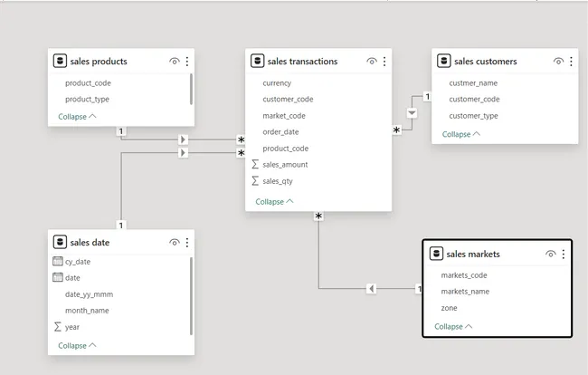This screenshot has height=375, width=588.
Task: Click the calendar icon beside date field
Action: coord(58,277)
